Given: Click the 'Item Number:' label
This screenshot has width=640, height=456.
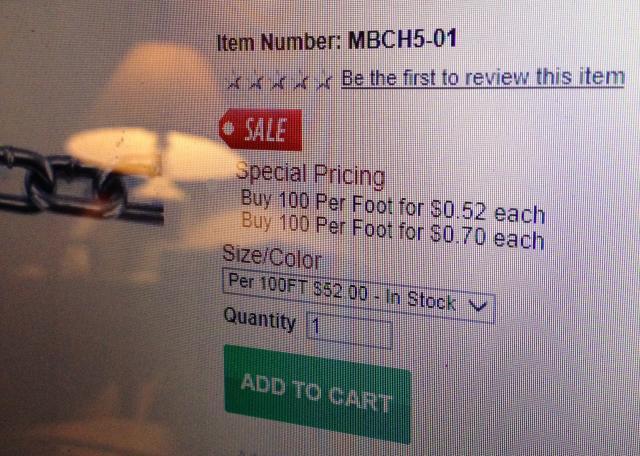Looking at the screenshot, I should 279,42.
